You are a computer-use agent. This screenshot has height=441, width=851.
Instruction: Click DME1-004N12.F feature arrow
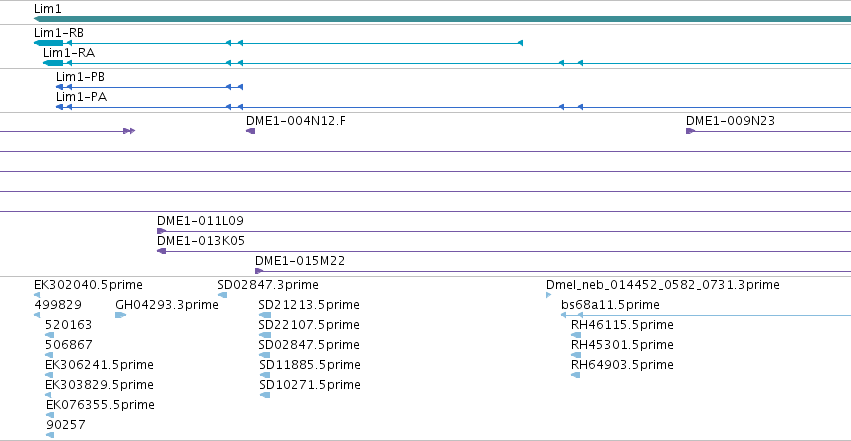(250, 131)
